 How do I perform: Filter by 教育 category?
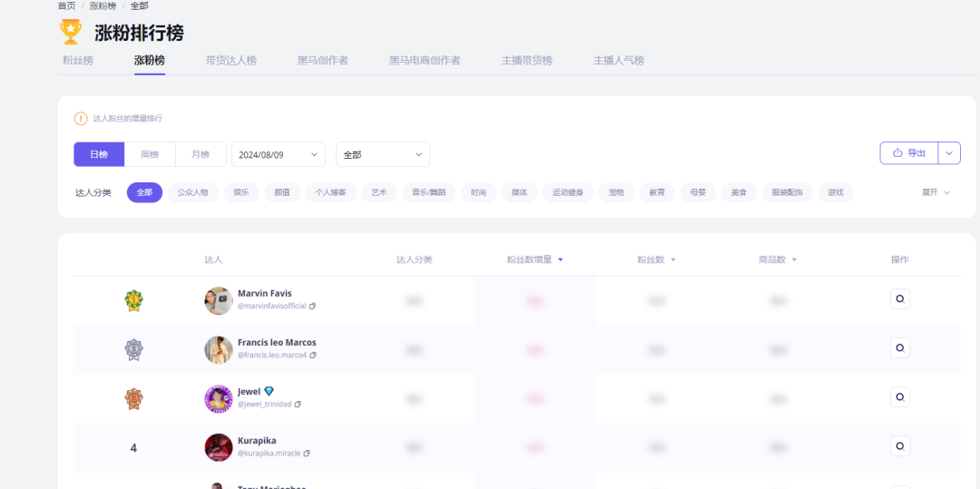tap(657, 192)
